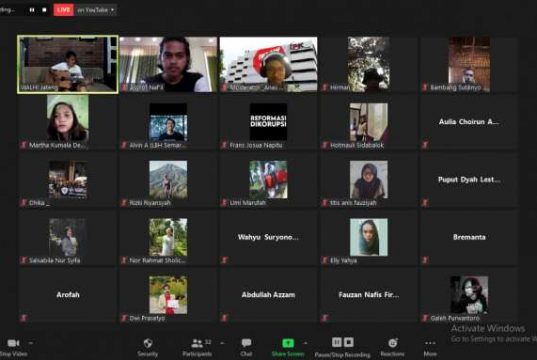Click the 'Umi Marufah' name label

coord(248,203)
